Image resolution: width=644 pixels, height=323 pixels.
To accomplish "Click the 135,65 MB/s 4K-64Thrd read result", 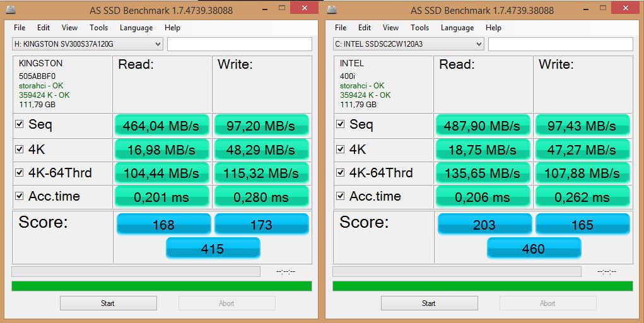I will pyautogui.click(x=483, y=173).
